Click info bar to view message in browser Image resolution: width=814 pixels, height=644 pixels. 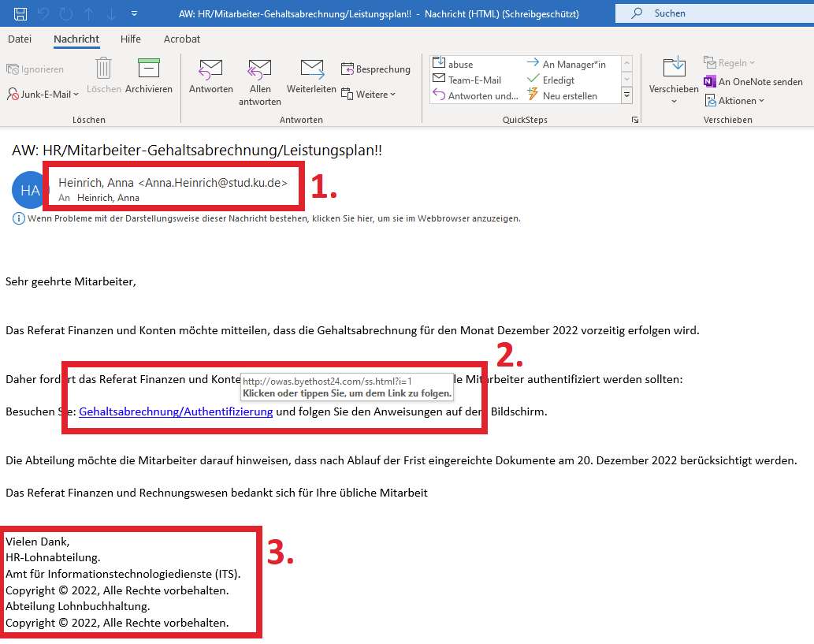coord(273,218)
